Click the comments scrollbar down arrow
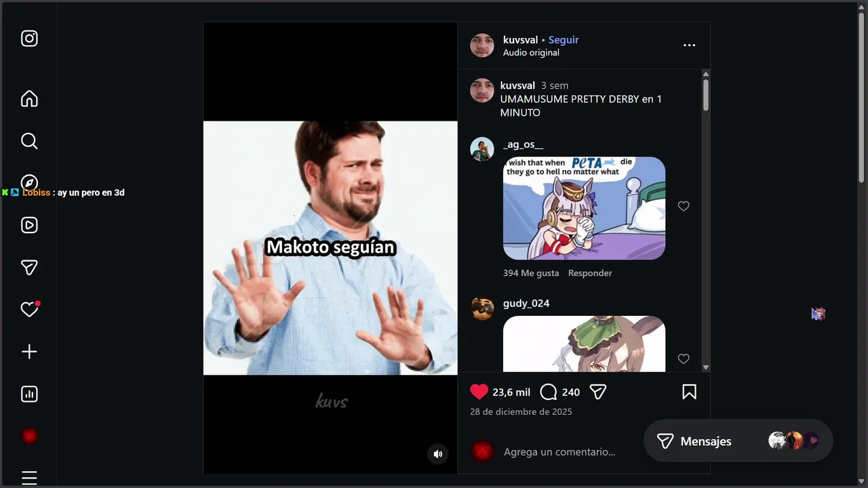868x488 pixels. 706,367
